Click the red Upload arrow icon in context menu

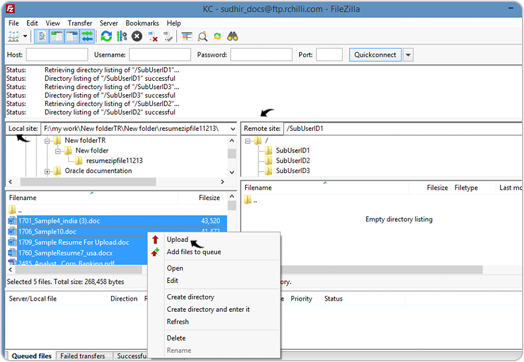click(155, 239)
